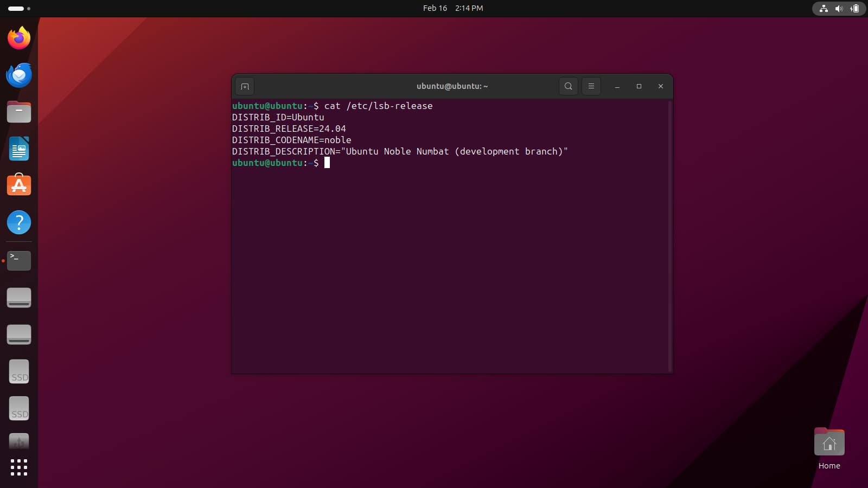Show the applications grid
This screenshot has width=868, height=488.
click(x=19, y=467)
